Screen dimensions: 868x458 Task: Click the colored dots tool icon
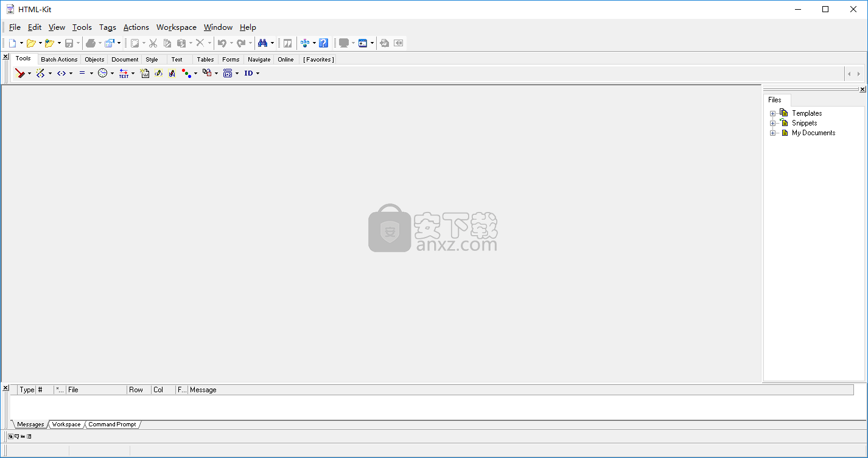click(187, 73)
